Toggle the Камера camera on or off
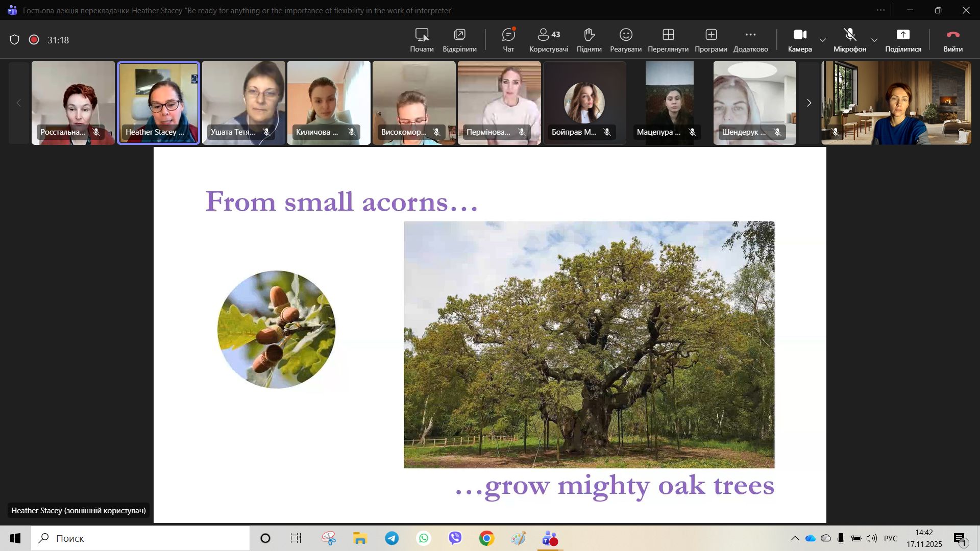The width and height of the screenshot is (980, 551). coord(799,40)
